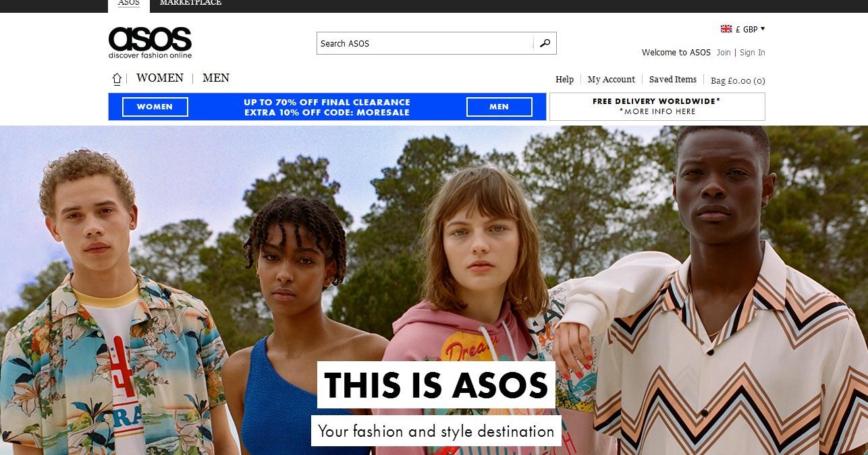Click the MEN button in the clearance banner
868x455 pixels.
[499, 107]
